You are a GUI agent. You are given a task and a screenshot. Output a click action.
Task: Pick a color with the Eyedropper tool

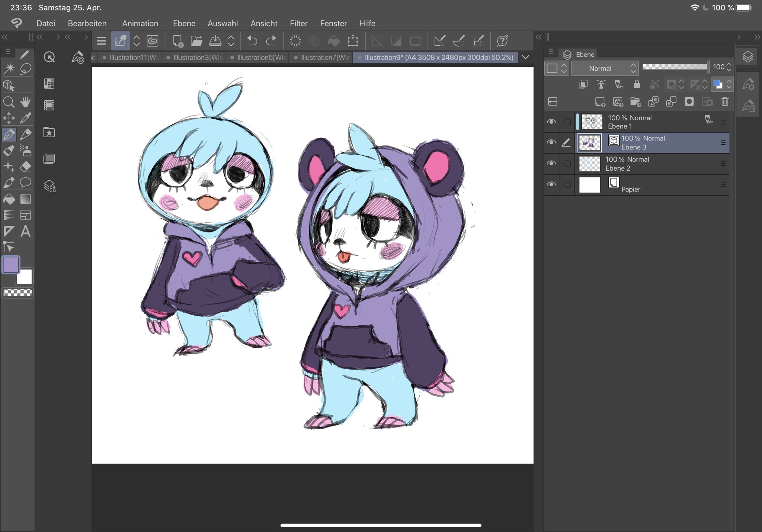point(25,118)
